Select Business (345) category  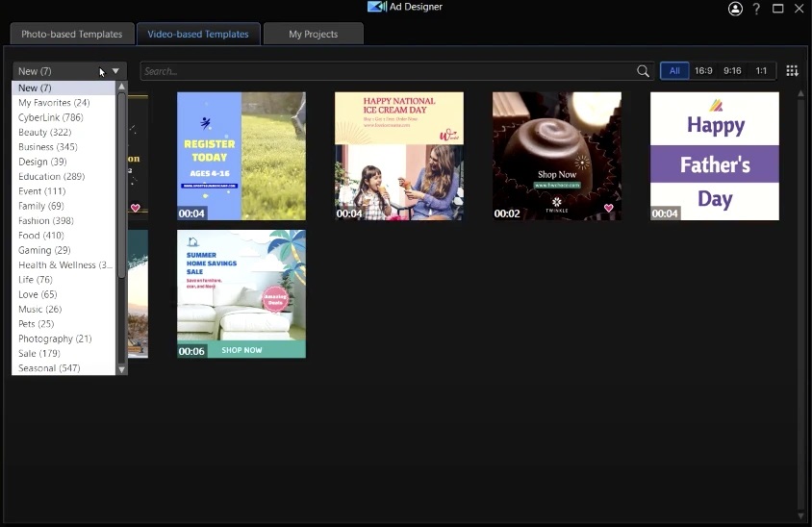tap(63, 147)
